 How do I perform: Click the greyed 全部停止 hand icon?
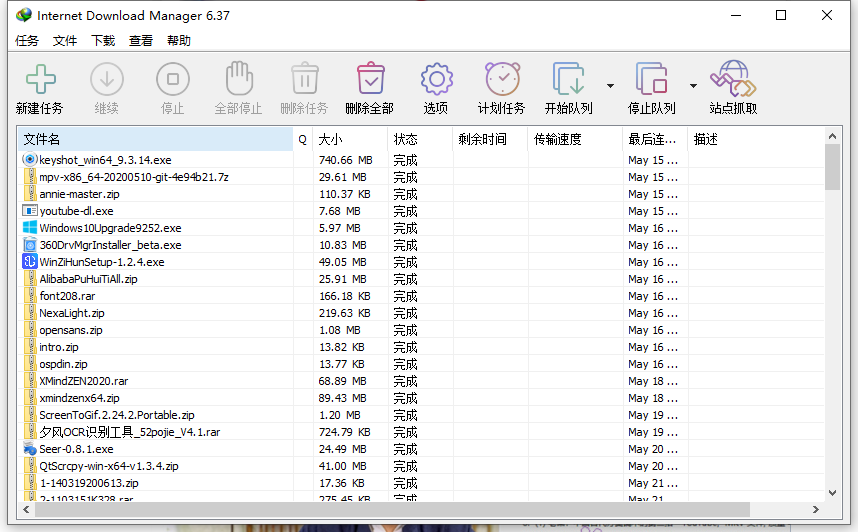(x=238, y=79)
